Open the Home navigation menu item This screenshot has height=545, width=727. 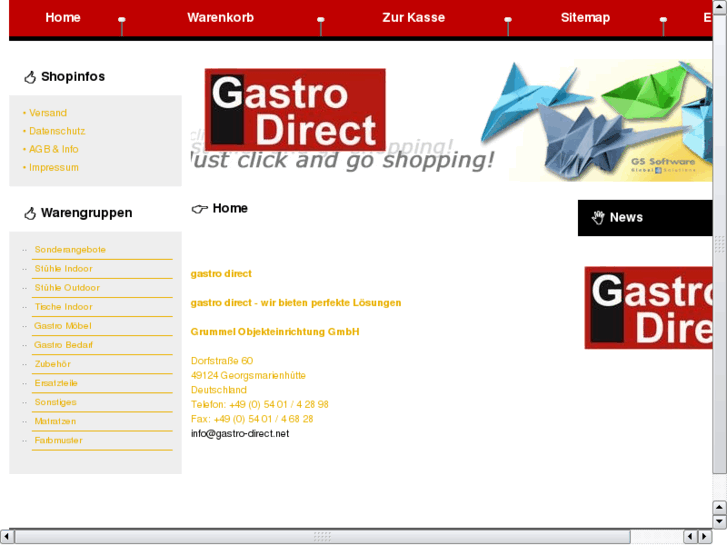tap(63, 18)
